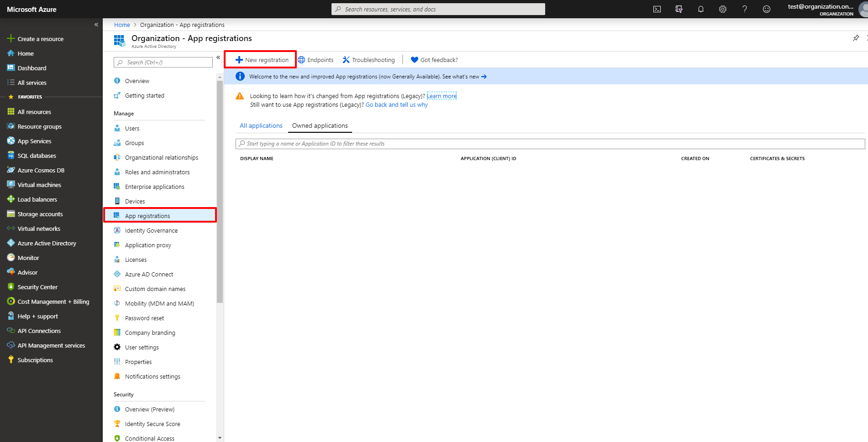
Task: Click Go back and tell us why
Action: pos(397,104)
